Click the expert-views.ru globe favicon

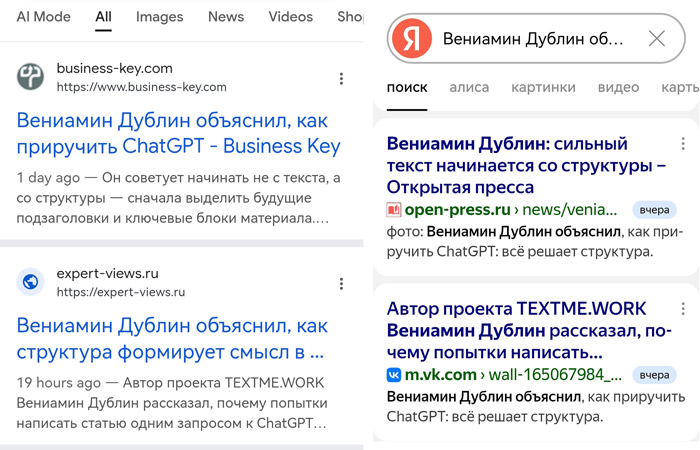(31, 282)
